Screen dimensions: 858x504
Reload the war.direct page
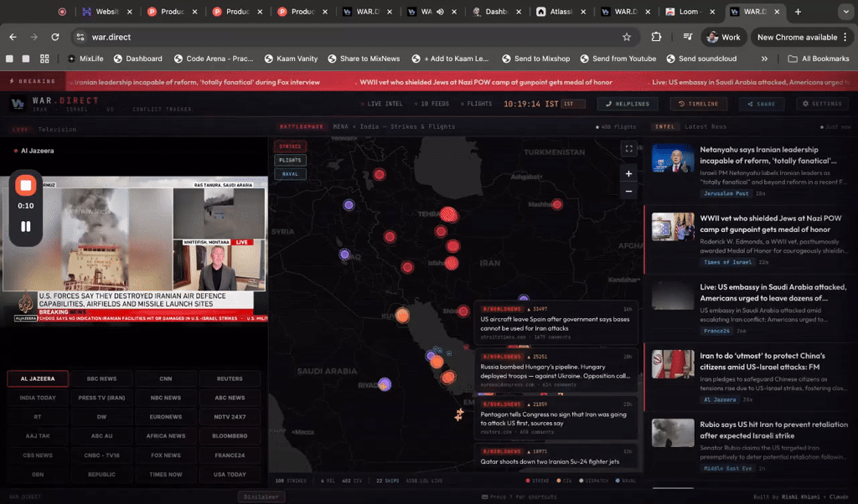click(x=55, y=37)
